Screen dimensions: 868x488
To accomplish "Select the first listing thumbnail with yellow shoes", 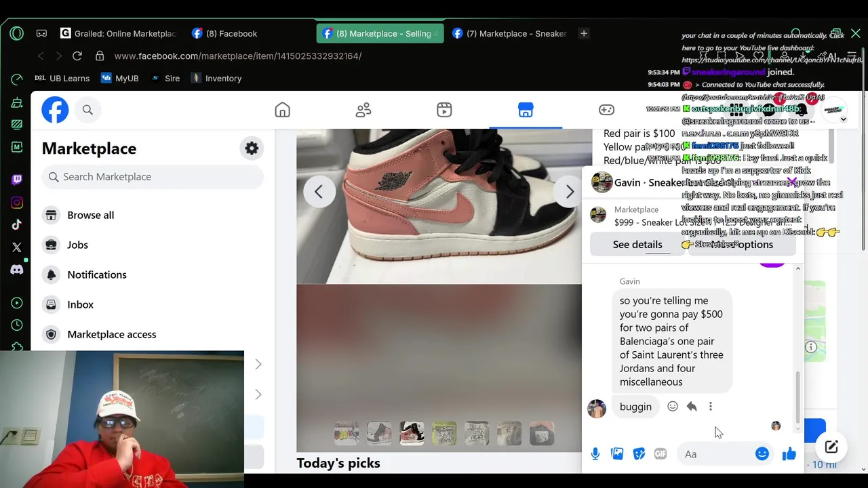I will pos(347,432).
